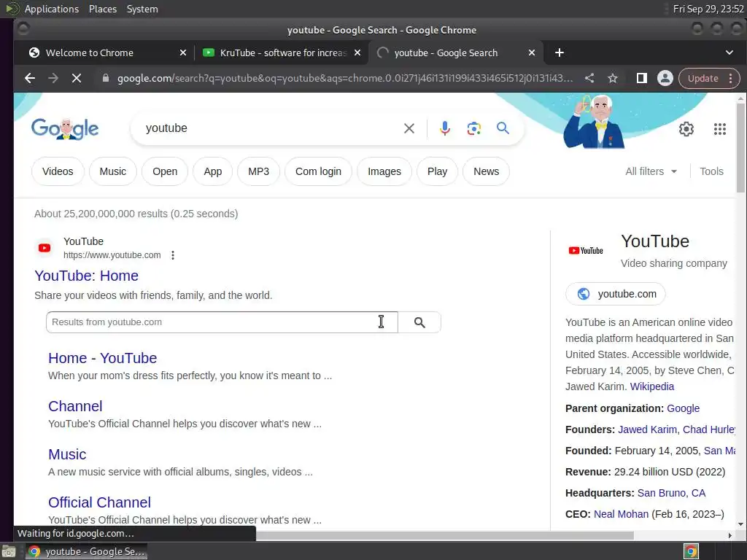
Task: Clear the youtube search query
Action: [x=409, y=128]
